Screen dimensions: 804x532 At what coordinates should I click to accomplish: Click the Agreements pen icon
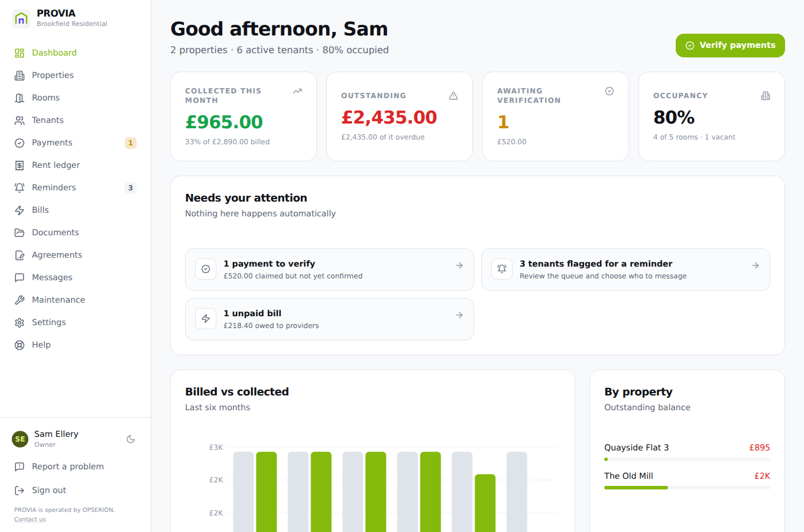(x=20, y=255)
